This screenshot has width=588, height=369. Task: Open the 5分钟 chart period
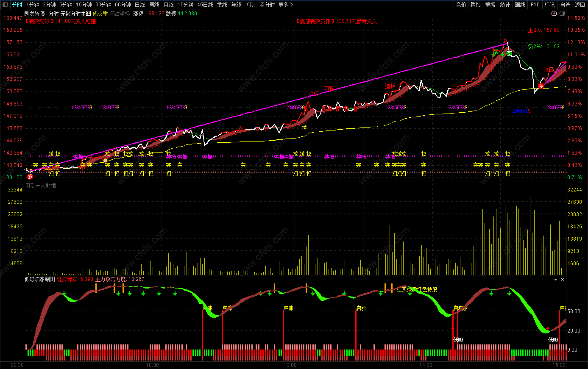[66, 5]
